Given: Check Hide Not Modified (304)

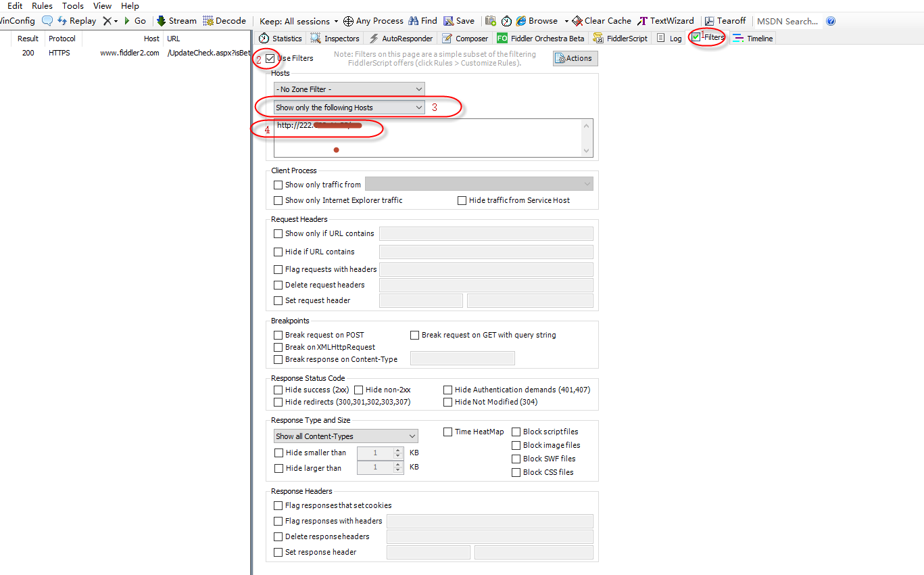Looking at the screenshot, I should pyautogui.click(x=448, y=402).
